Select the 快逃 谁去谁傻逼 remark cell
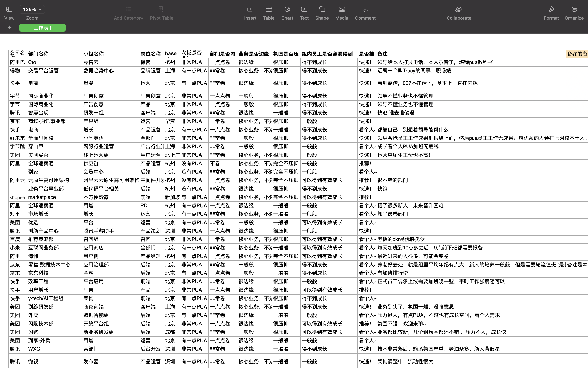The height and width of the screenshot is (368, 588). [471, 113]
